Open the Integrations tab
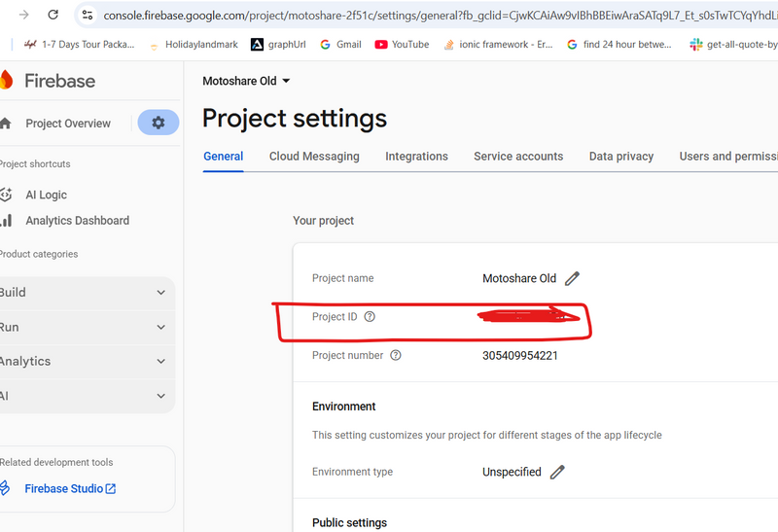 [416, 157]
